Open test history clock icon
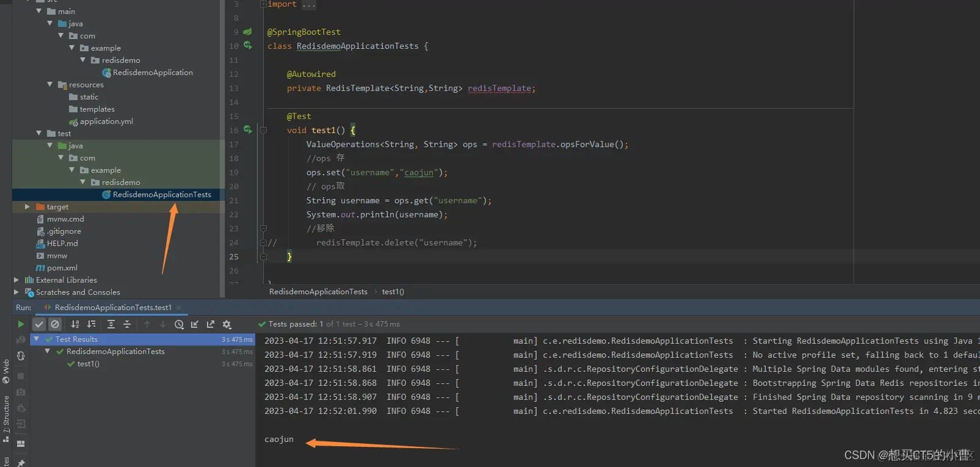 click(x=179, y=324)
